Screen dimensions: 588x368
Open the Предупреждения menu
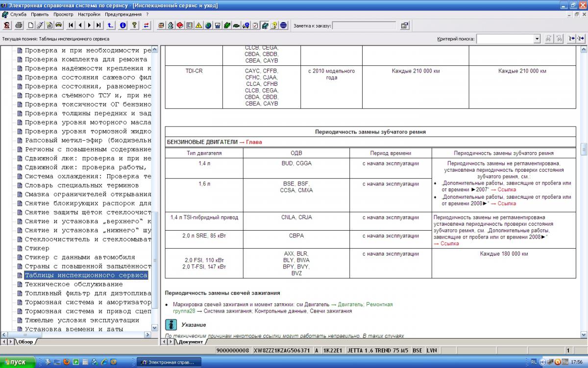[x=123, y=14]
